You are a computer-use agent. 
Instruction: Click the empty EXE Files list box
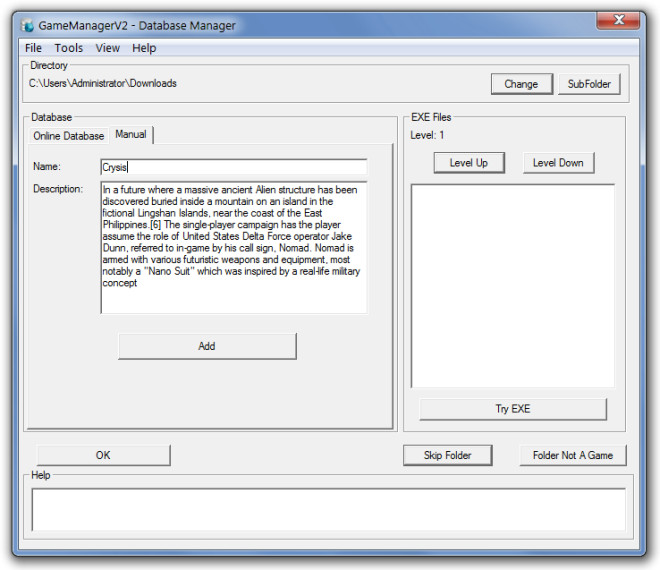(x=513, y=286)
